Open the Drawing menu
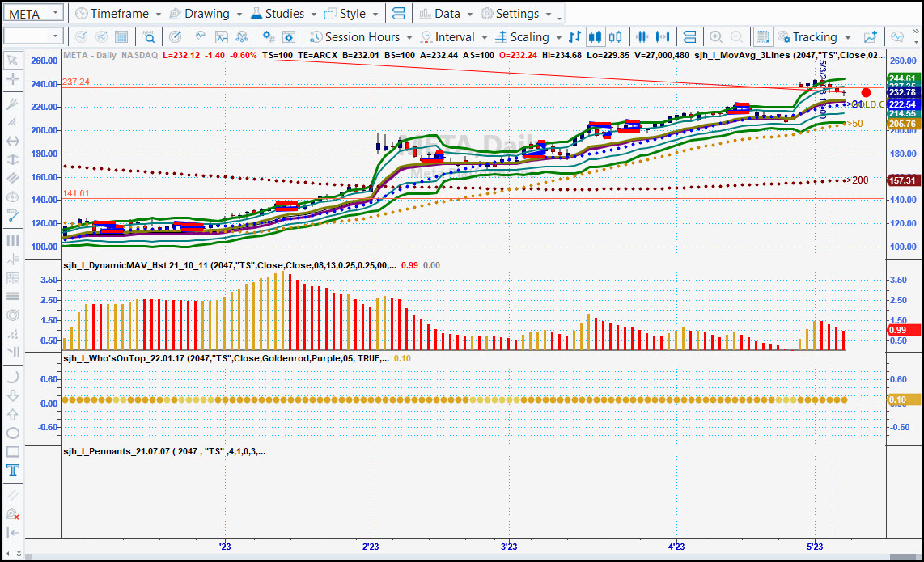This screenshot has height=562, width=924. pyautogui.click(x=206, y=14)
